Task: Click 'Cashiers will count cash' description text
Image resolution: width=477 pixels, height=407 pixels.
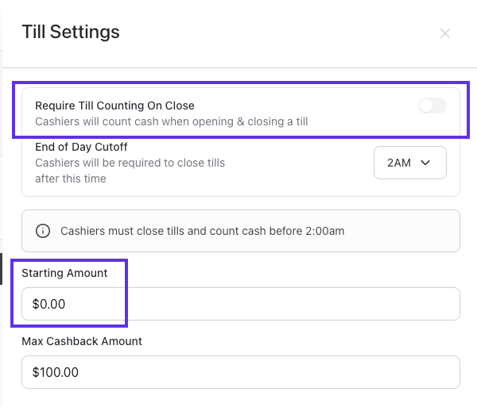Action: (171, 121)
